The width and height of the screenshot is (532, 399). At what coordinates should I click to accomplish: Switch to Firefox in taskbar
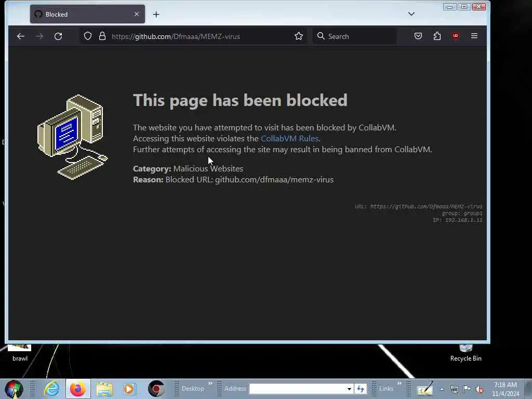[78, 389]
